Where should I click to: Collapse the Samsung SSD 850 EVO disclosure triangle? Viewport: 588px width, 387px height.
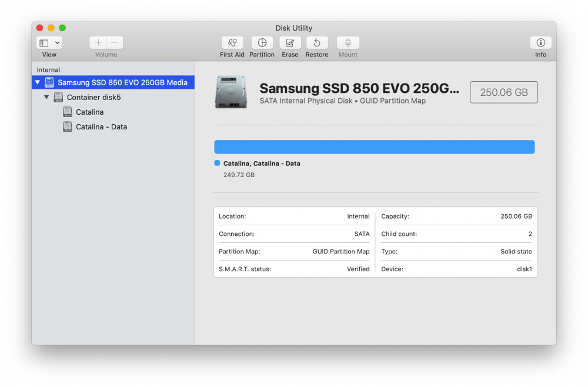pos(38,82)
